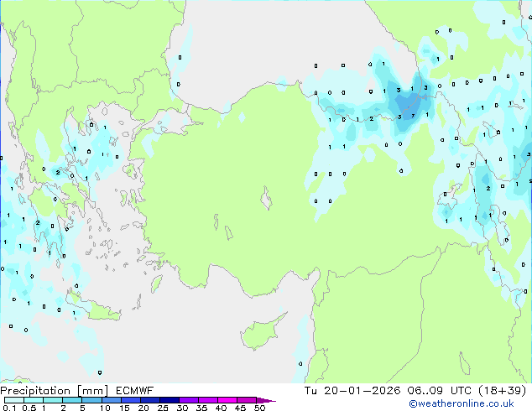Click the 0.1–0.5 mm palest legend swatch
This screenshot has width=532, height=411.
tap(14, 400)
